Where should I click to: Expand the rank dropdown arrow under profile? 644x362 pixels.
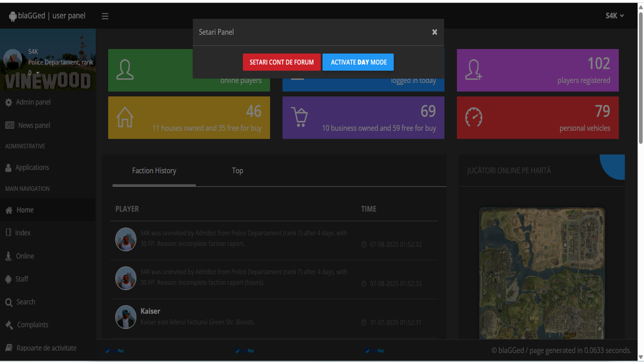[x=38, y=73]
